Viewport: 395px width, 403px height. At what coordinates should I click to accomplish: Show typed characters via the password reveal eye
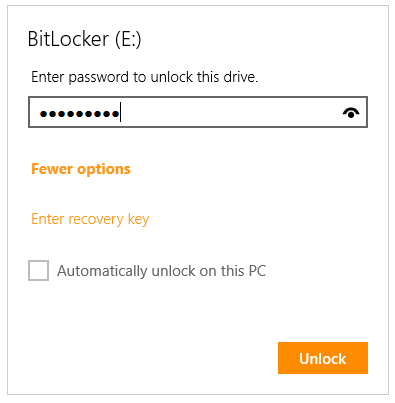coord(351,113)
